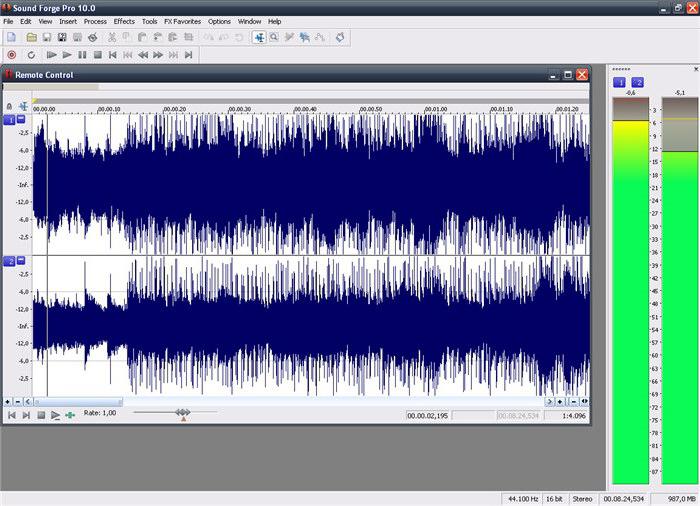Viewport: 700px width, 506px height.
Task: Collapse channel 2 track with minus button
Action: click(x=21, y=261)
